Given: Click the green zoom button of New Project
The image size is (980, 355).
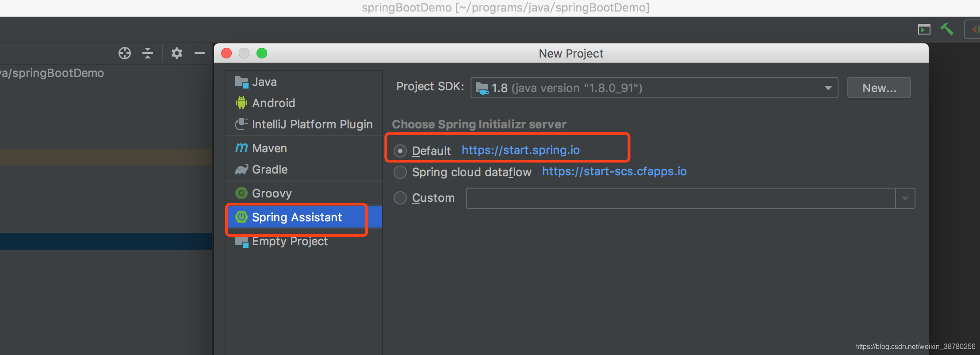Looking at the screenshot, I should coord(262,53).
